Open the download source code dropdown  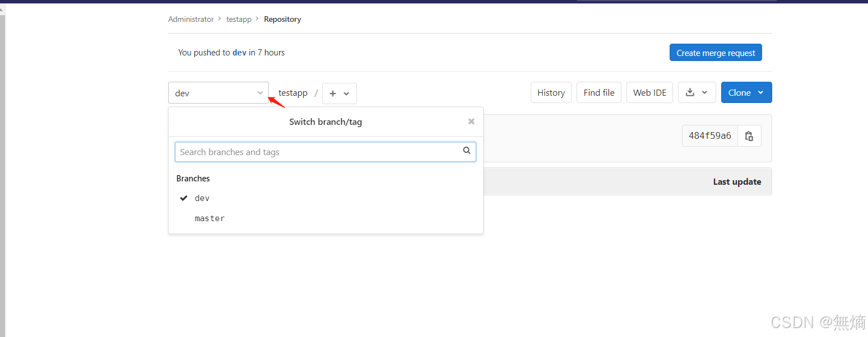pyautogui.click(x=697, y=92)
